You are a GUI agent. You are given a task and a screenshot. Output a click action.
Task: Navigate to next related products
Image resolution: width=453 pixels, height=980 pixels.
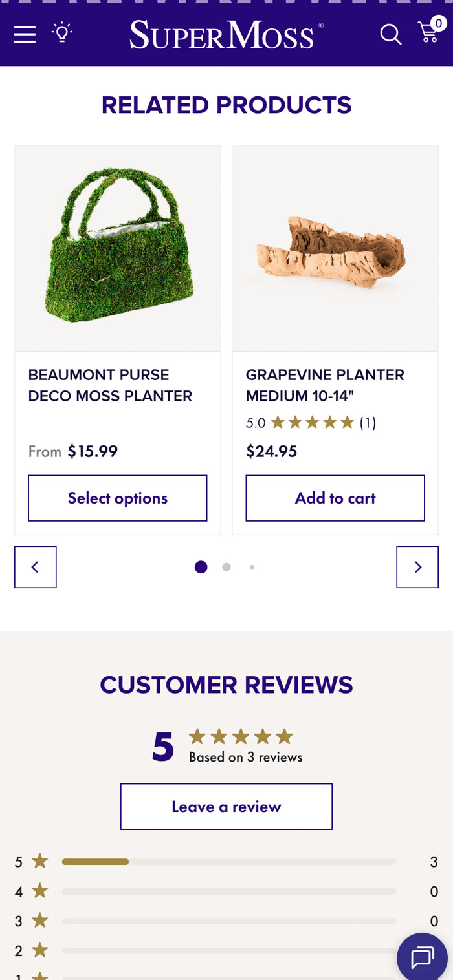pos(417,567)
